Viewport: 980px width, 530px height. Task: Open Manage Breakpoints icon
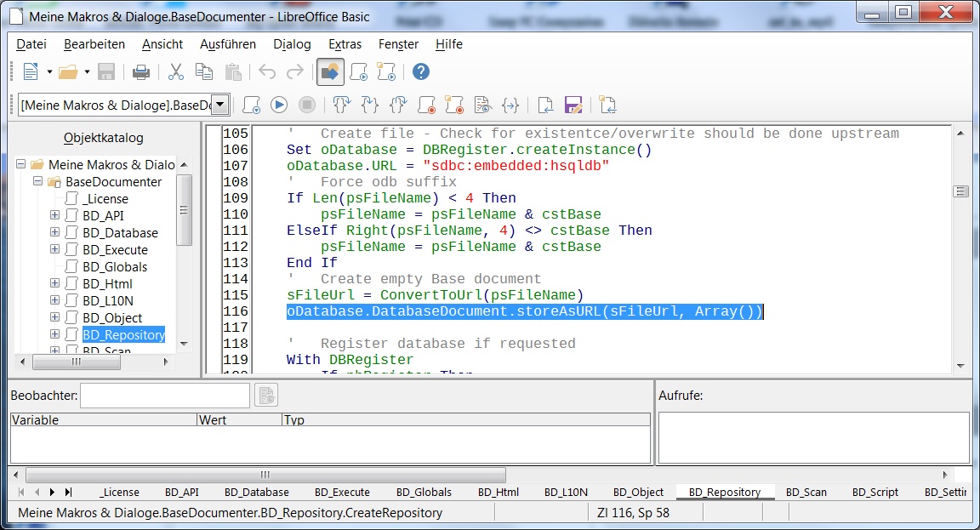[x=454, y=105]
